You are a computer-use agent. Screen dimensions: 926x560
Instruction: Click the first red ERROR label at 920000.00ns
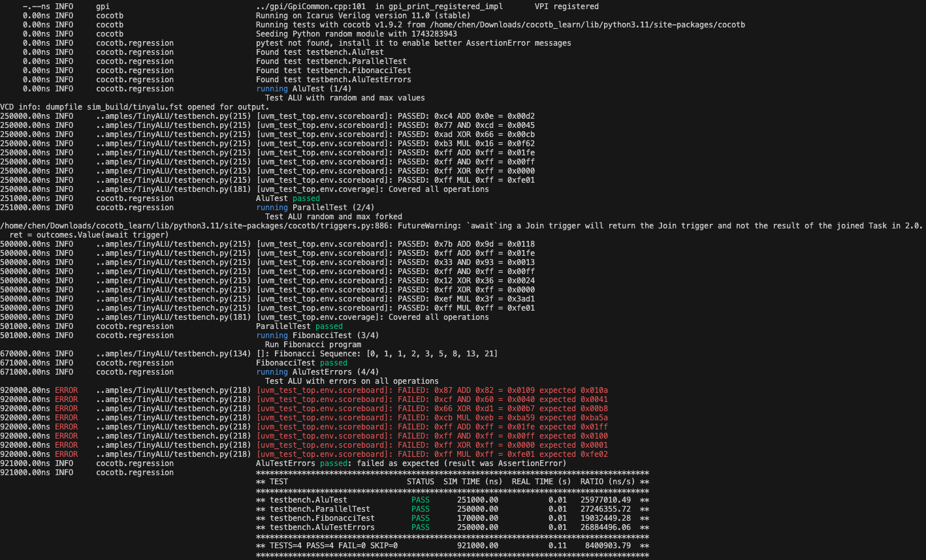coord(66,390)
